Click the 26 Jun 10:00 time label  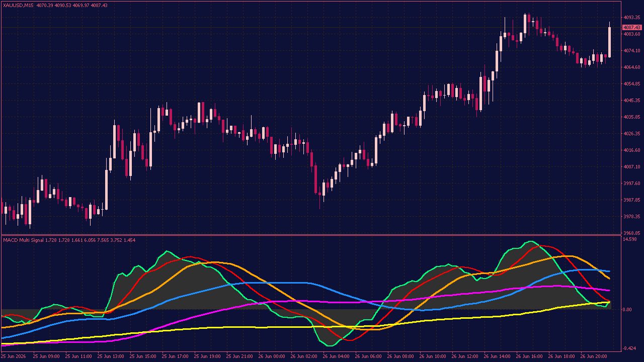(432, 356)
